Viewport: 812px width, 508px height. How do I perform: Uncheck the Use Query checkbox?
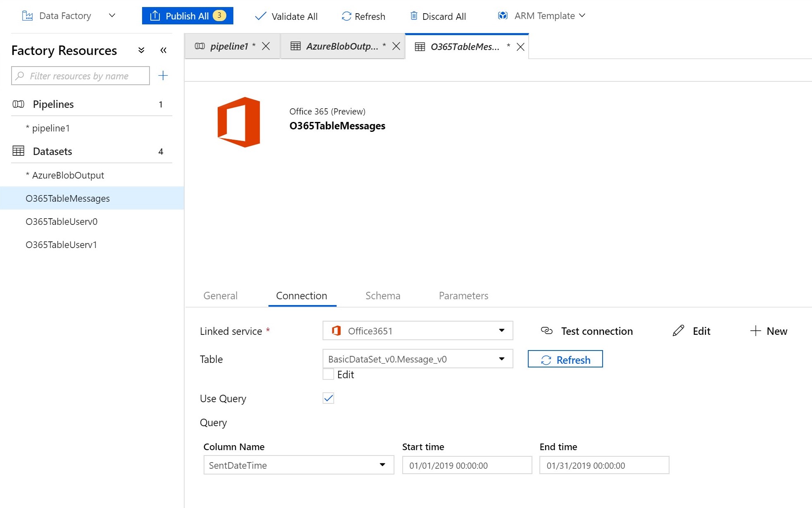coord(328,398)
